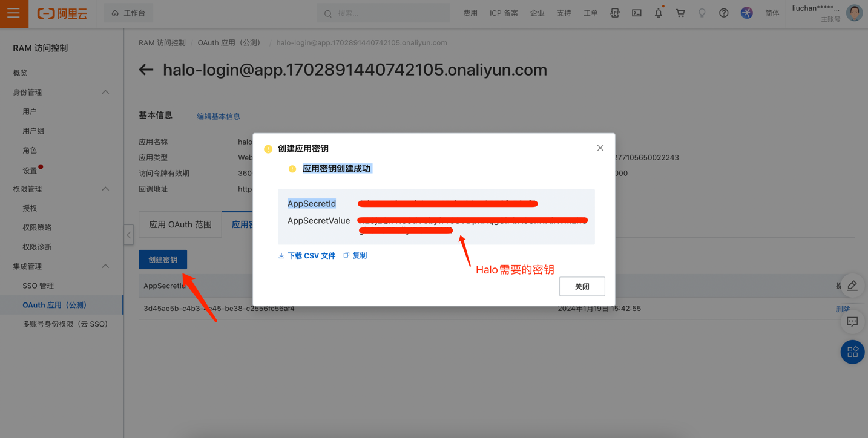
Task: Click the API tools icon in the header
Action: 614,13
